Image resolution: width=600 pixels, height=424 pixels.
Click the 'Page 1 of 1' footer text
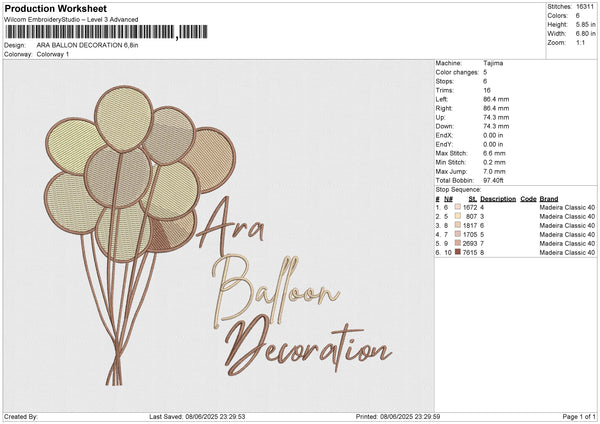[x=579, y=416]
